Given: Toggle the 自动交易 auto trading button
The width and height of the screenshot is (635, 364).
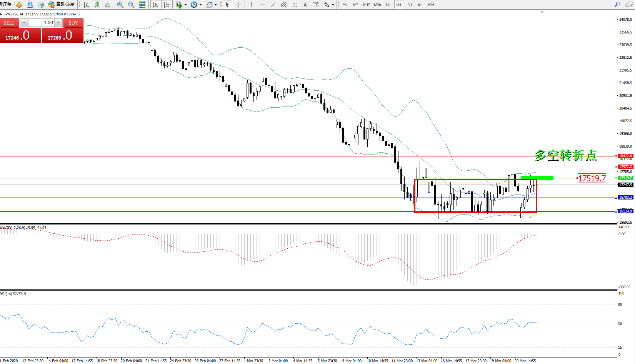Looking at the screenshot, I should coord(62,5).
